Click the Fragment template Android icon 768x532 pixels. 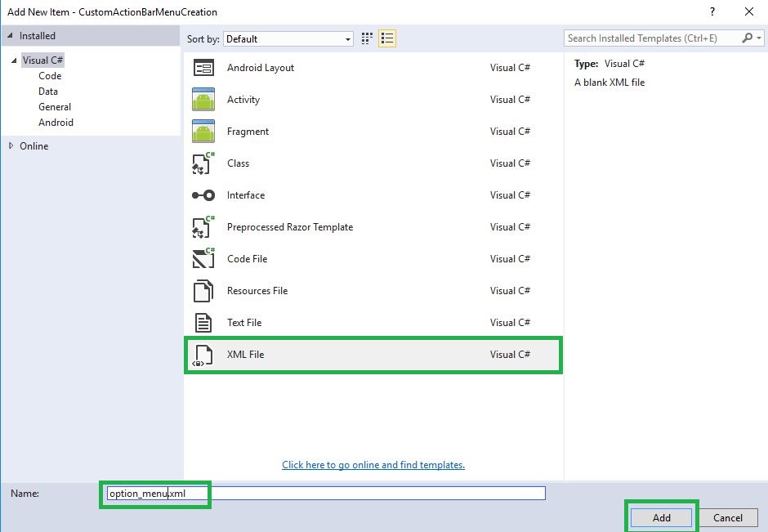[203, 132]
